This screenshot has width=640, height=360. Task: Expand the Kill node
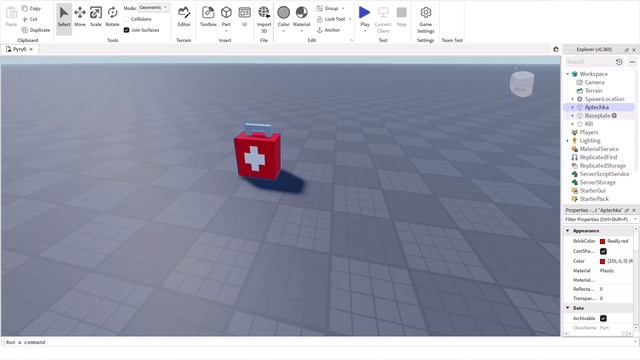(x=573, y=124)
